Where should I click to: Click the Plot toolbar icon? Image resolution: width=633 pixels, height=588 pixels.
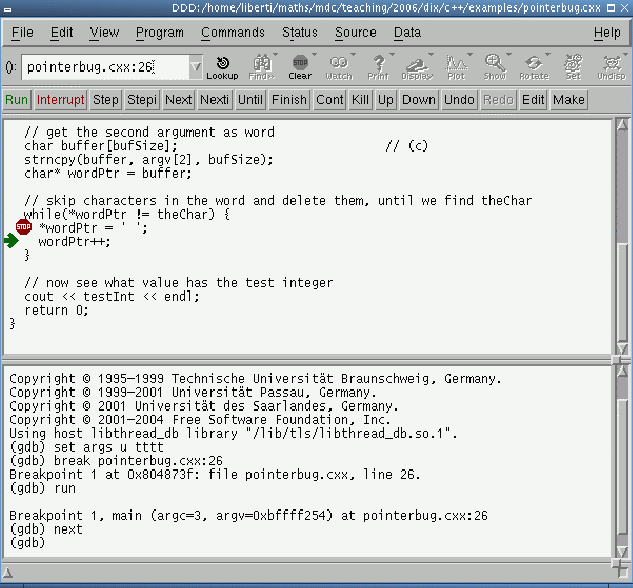[x=456, y=67]
